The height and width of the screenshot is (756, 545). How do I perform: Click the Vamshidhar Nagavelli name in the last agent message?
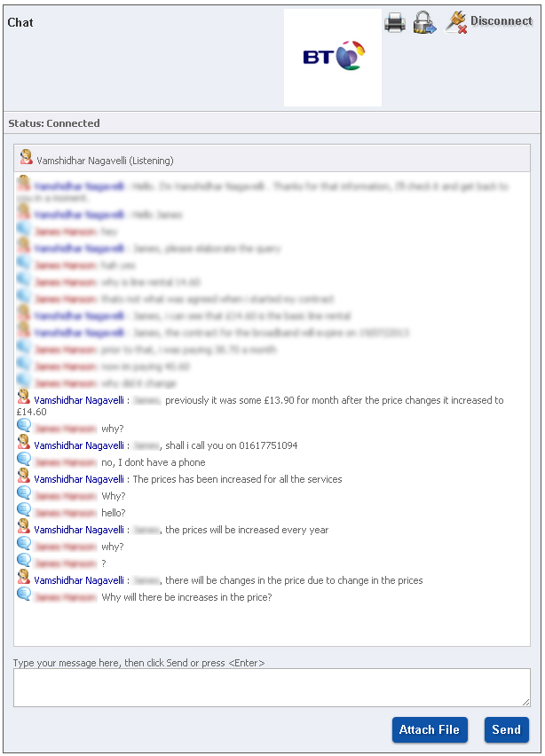pyautogui.click(x=79, y=580)
